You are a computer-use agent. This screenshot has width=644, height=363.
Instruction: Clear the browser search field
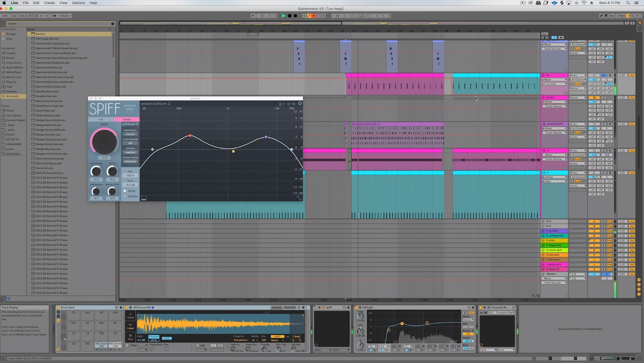tap(113, 23)
